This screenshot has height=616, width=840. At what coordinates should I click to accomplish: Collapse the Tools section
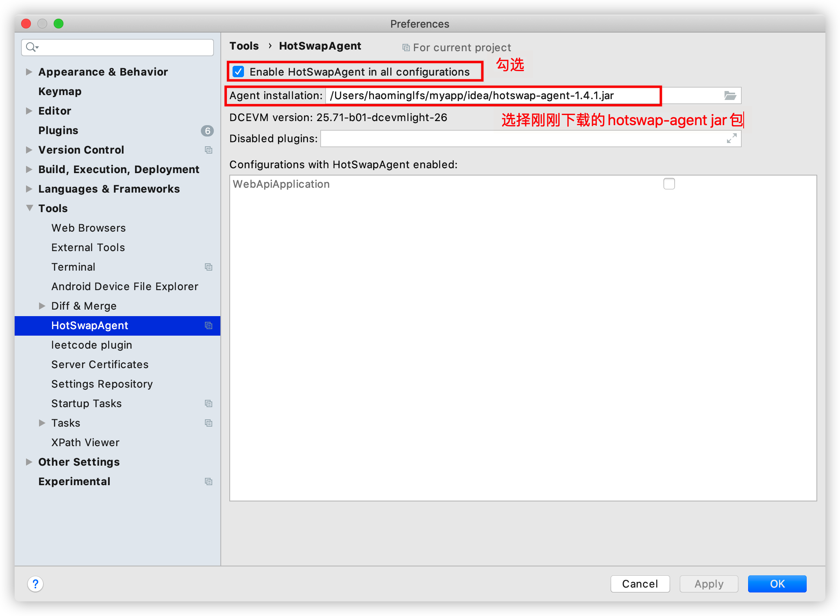pyautogui.click(x=29, y=208)
